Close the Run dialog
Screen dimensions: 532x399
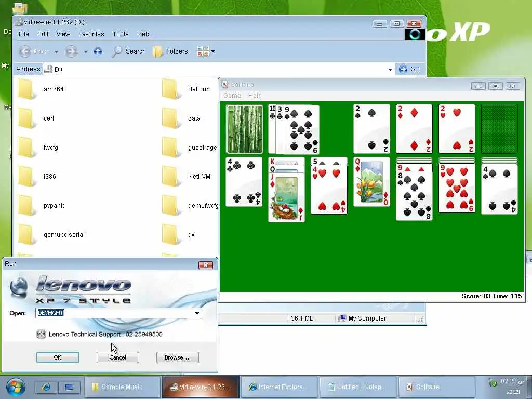[206, 265]
